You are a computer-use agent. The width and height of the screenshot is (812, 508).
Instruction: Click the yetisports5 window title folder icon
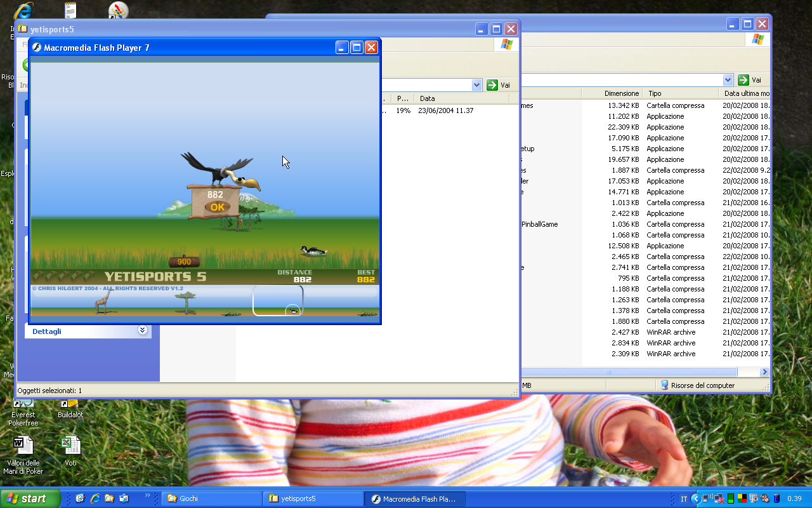(23, 29)
